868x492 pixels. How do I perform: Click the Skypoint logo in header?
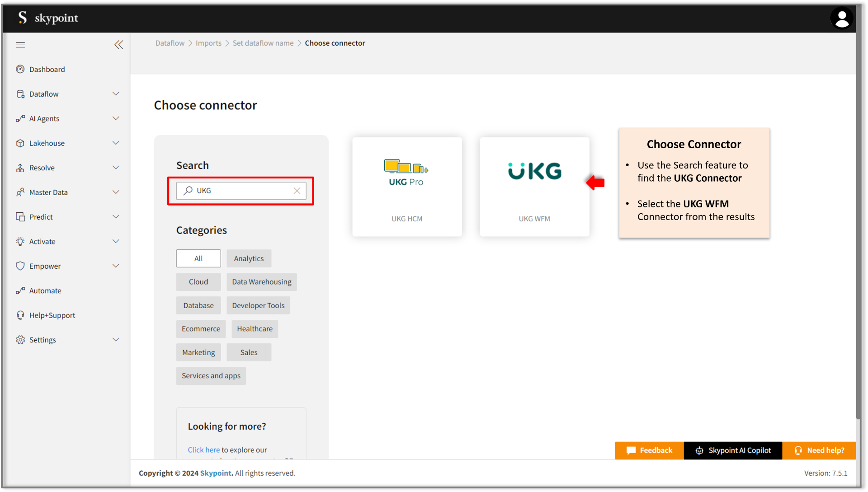pos(48,18)
